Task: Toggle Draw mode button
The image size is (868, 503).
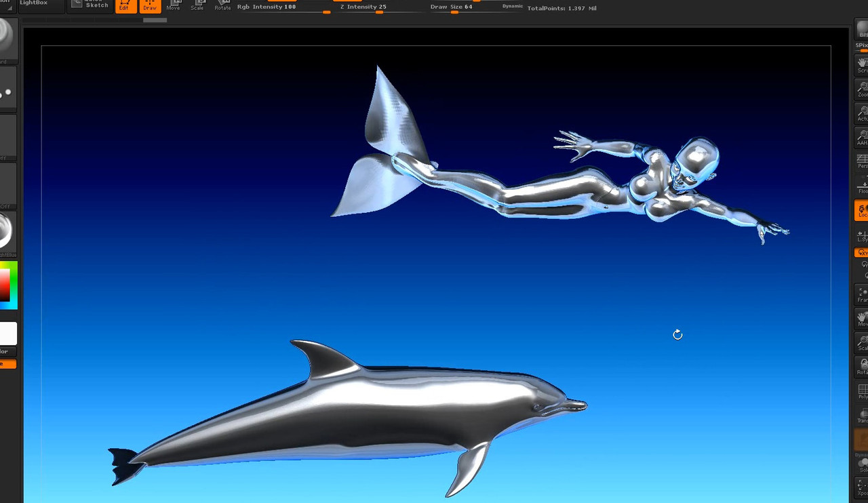Action: point(150,5)
